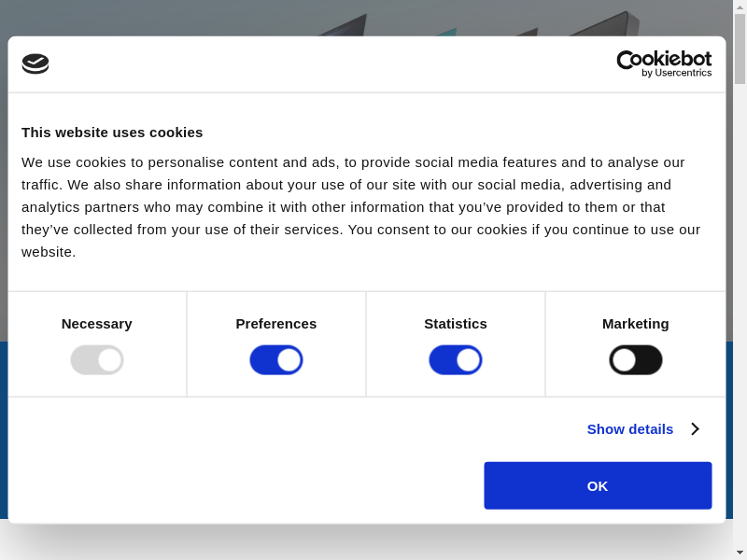Viewport: 747px width, 560px height.
Task: Disable the Preferences cookies switch
Action: pos(276,360)
